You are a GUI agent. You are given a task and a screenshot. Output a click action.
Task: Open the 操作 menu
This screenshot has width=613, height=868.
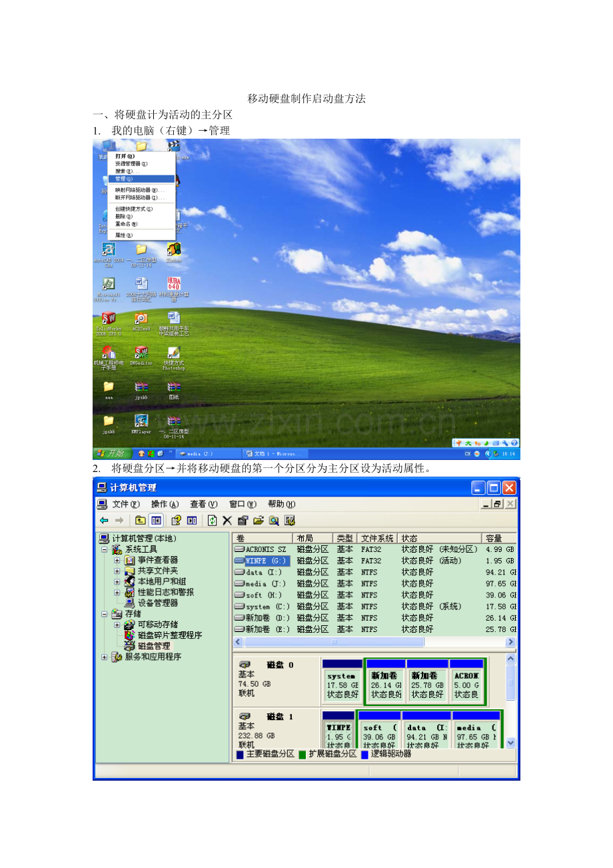pos(165,504)
